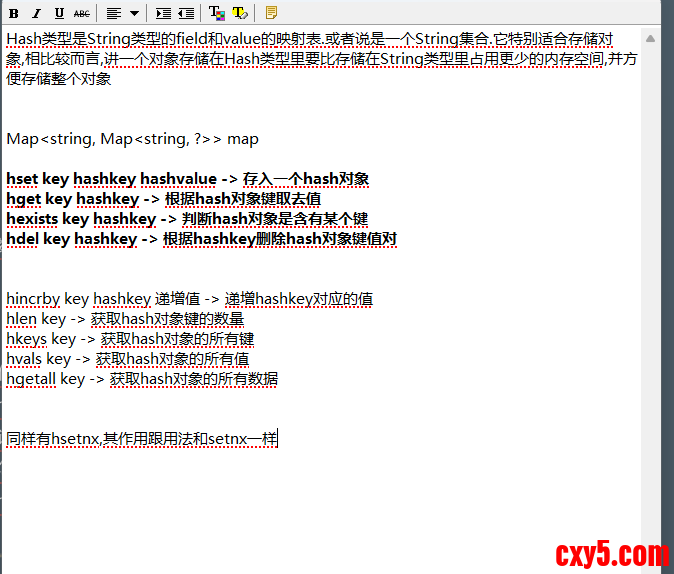Screen dimensions: 674x574
Task: Apply strikethrough with the ABC icon
Action: click(x=82, y=13)
